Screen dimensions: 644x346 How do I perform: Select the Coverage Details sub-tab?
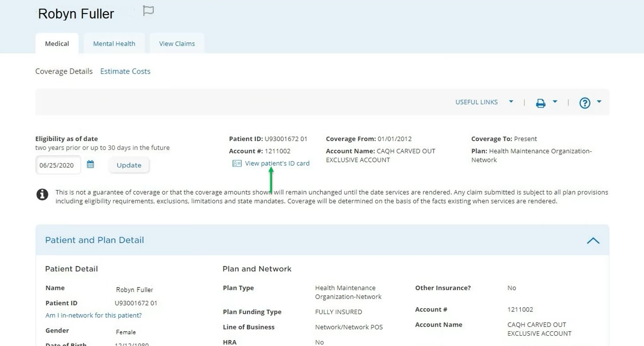click(64, 71)
